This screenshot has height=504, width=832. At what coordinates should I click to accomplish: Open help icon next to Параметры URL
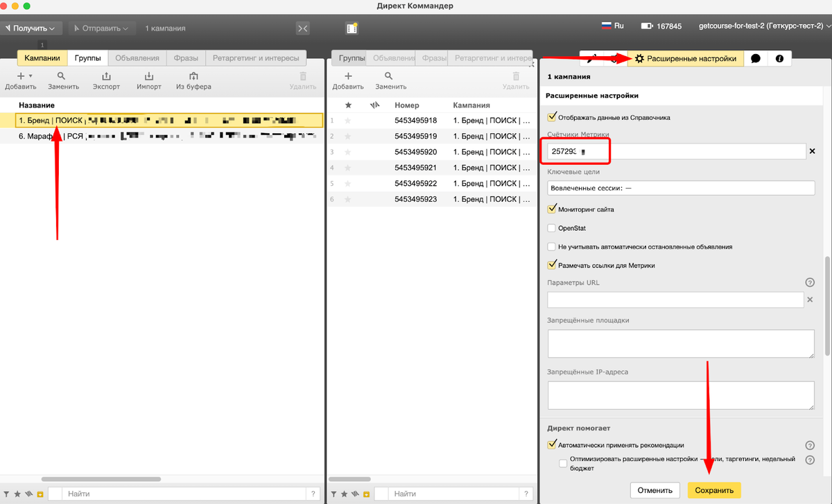[x=809, y=282]
